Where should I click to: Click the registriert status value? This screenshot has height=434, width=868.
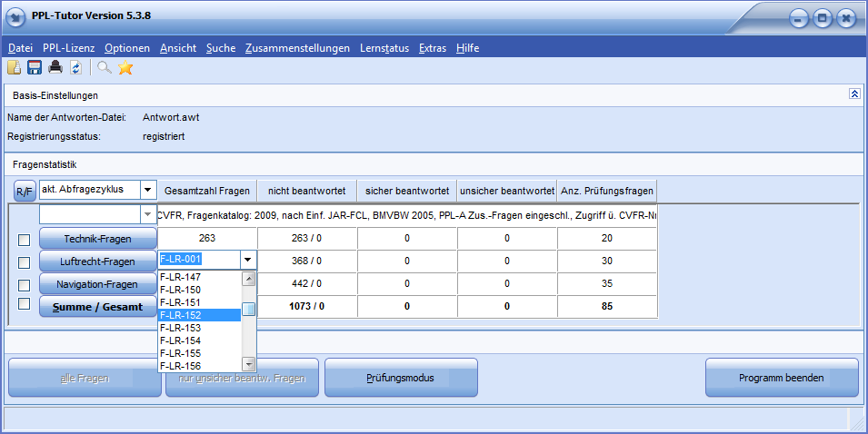[164, 136]
